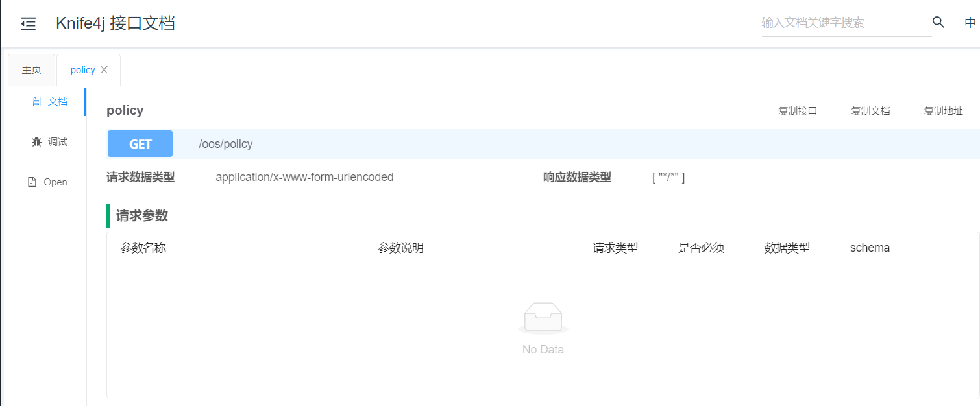The width and height of the screenshot is (980, 406).
Task: Open the 调试 debug panel icon
Action: coord(36,141)
